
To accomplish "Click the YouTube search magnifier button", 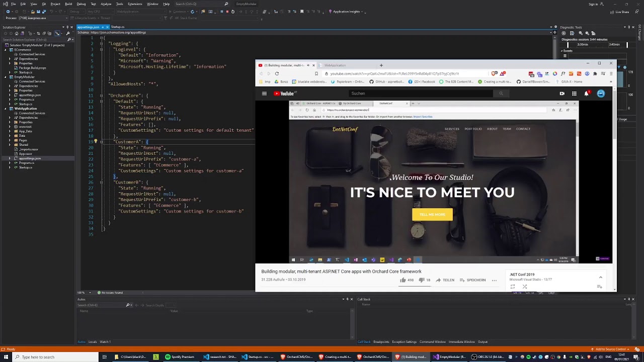I will point(501,94).
